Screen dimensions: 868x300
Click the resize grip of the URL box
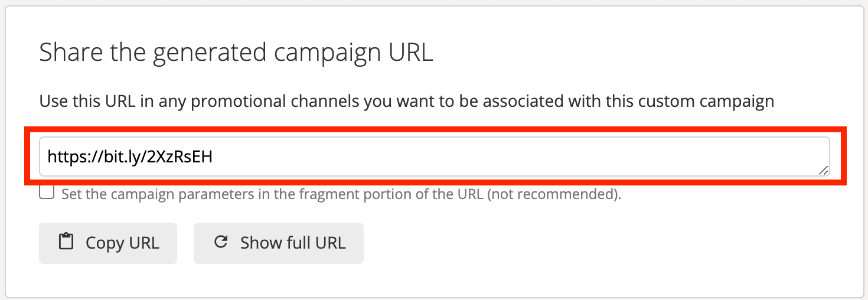[x=823, y=170]
